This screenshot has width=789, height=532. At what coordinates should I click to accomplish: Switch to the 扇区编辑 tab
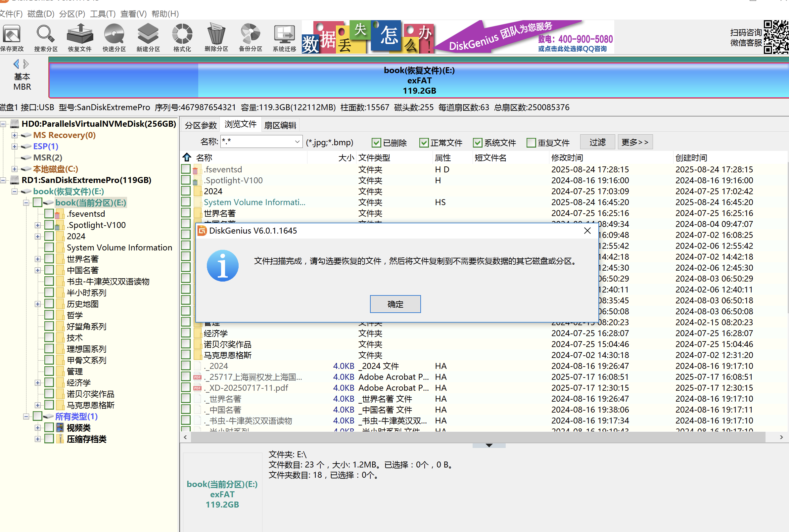tap(280, 125)
